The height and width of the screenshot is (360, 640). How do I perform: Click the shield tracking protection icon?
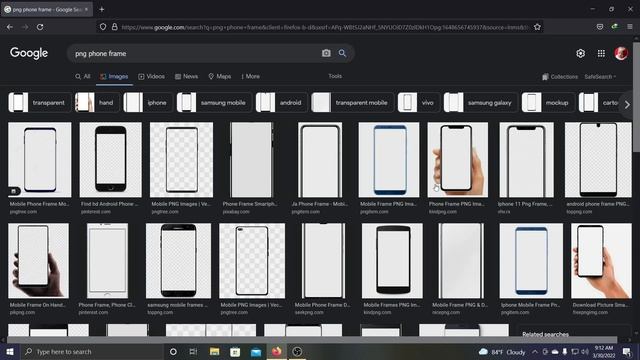[x=103, y=27]
